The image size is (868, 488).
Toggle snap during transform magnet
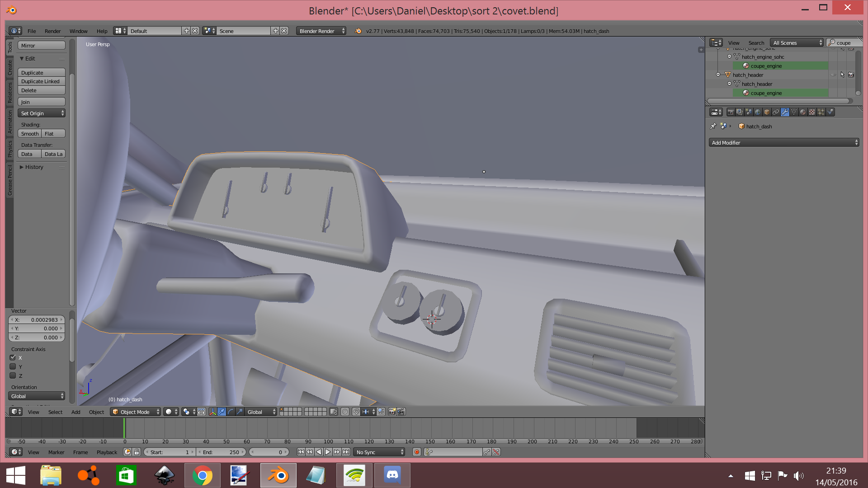[x=356, y=412]
